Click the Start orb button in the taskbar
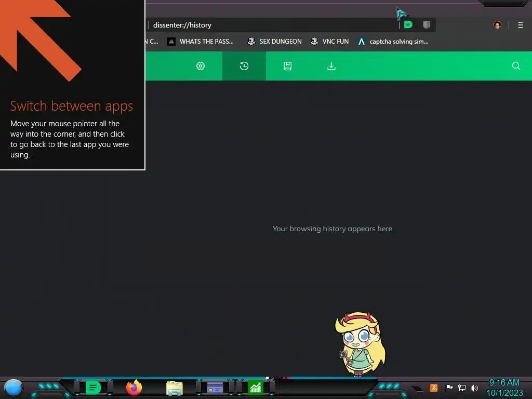532x399 pixels. coord(14,388)
